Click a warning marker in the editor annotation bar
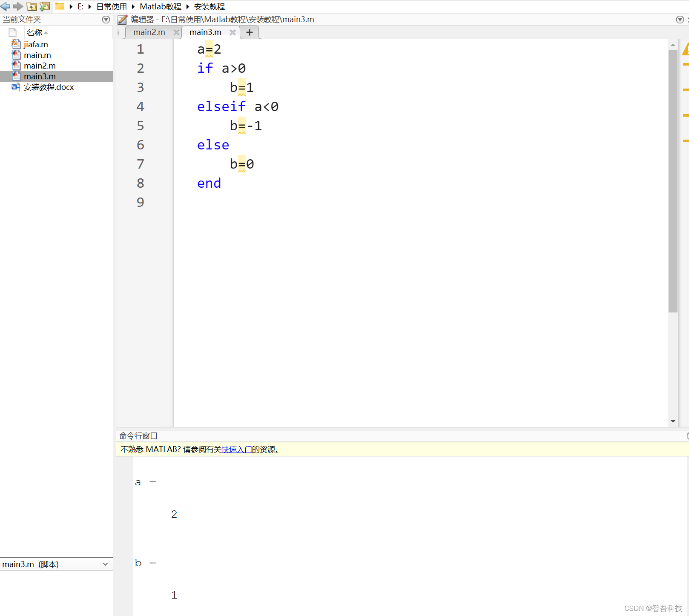 [686, 64]
